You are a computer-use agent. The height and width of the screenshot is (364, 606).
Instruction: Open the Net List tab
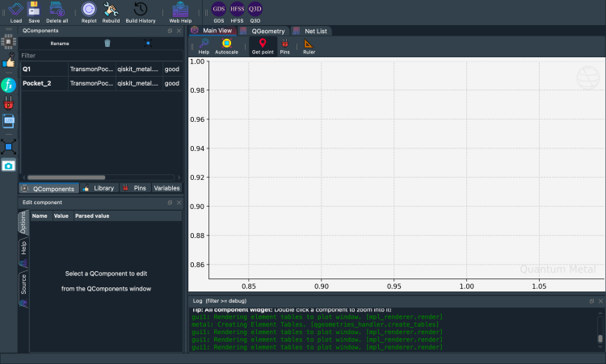(x=310, y=31)
